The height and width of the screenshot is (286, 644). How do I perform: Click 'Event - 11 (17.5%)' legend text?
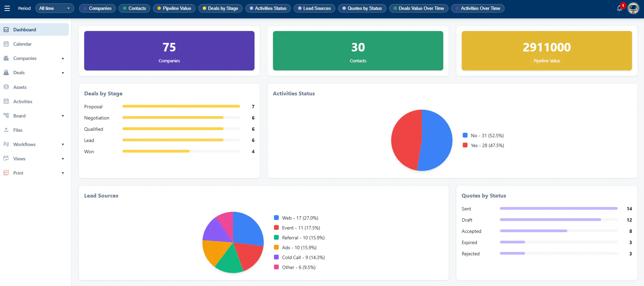(x=301, y=228)
